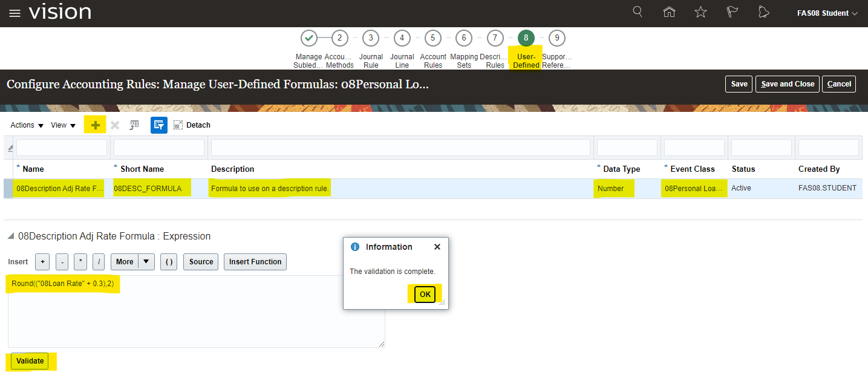
Task: Click OK in Information dialog
Action: [x=425, y=295]
